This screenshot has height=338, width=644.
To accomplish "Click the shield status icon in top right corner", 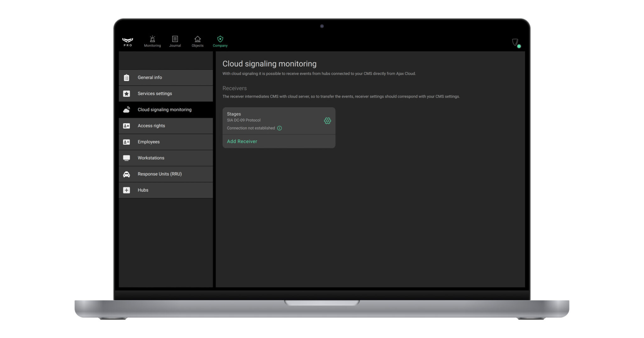I will (x=515, y=42).
